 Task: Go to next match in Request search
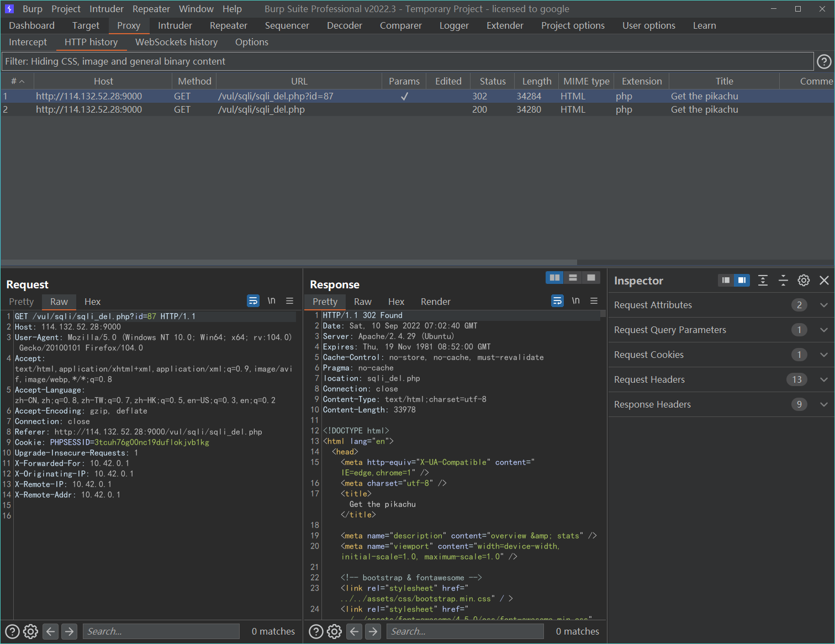tap(70, 631)
